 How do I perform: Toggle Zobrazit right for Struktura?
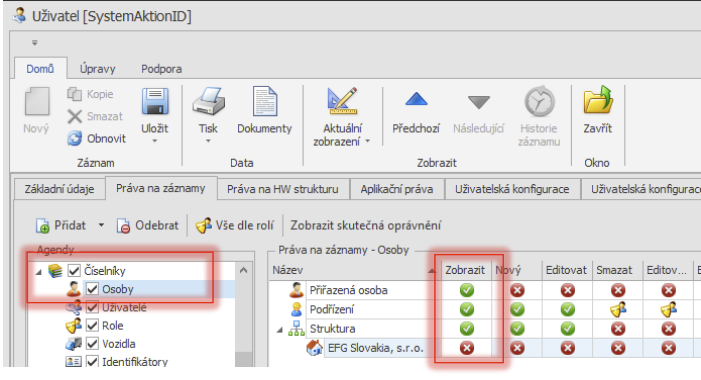[467, 329]
